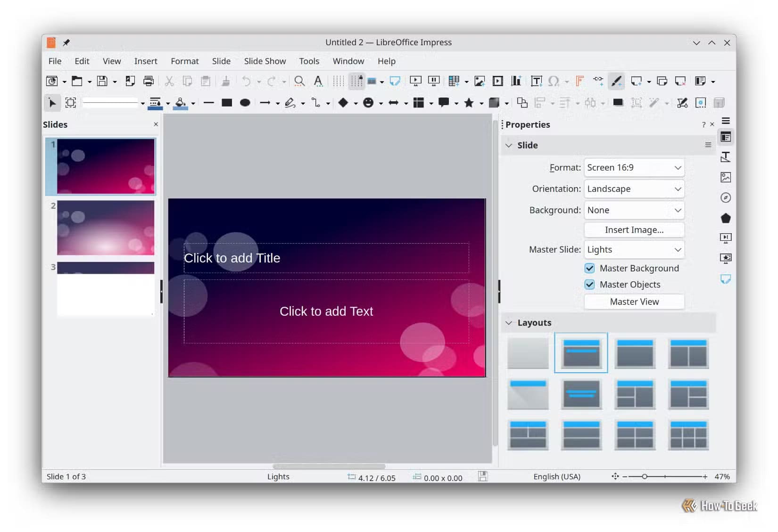Open the Master Slide Lights dropdown
The image size is (778, 532).
634,249
